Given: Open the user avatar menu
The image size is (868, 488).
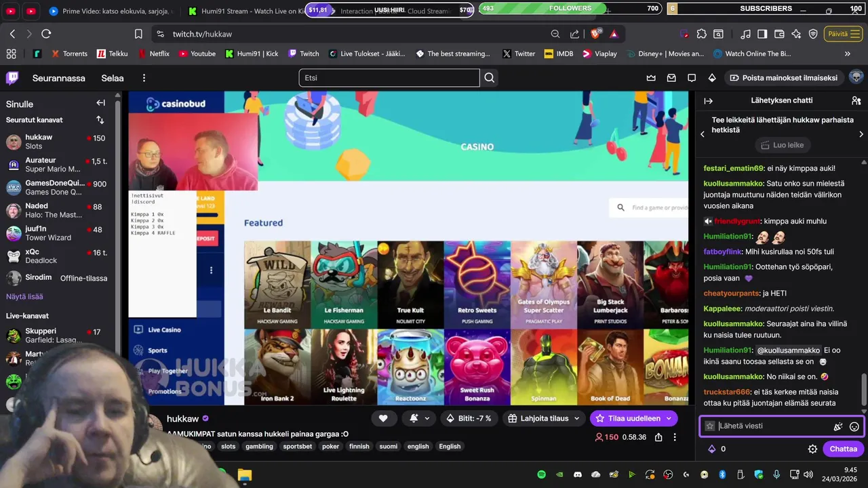Looking at the screenshot, I should (x=856, y=77).
